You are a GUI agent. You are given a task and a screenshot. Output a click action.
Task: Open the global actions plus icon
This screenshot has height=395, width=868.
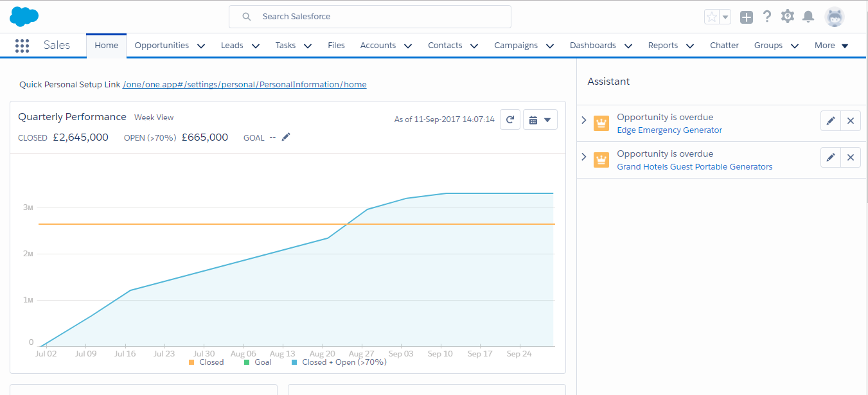point(746,17)
